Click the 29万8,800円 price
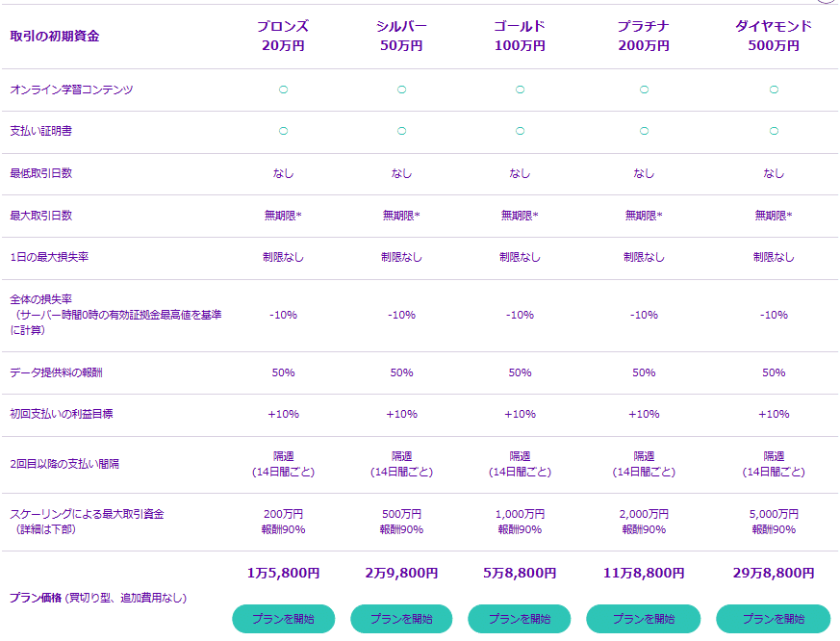840x641 pixels. [x=774, y=573]
